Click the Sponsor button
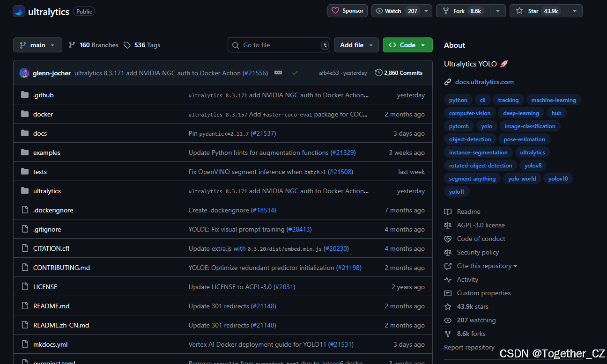Screen dimensions: 607x364 [347, 11]
